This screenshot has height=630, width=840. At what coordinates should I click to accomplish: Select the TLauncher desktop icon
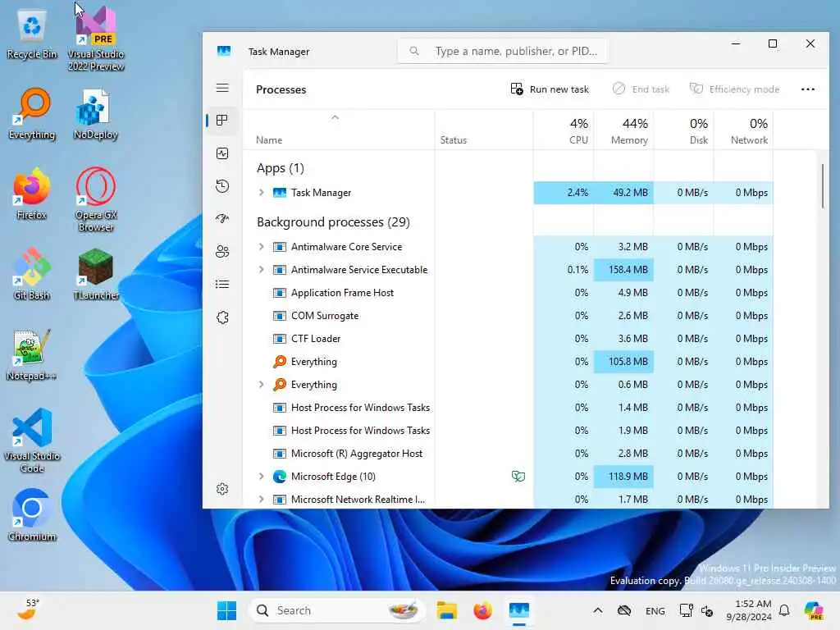click(96, 274)
